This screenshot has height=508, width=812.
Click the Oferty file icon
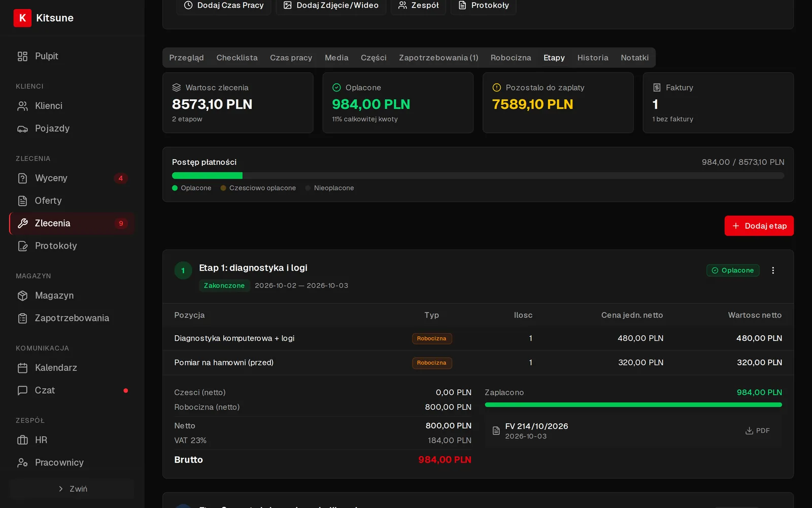22,201
